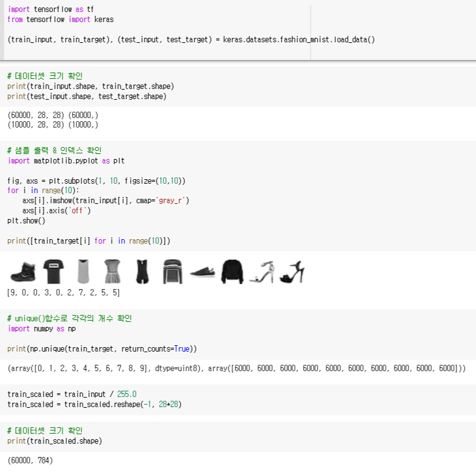Screen dimensions: 476x474
Task: Click the black sleeveless top image
Action: tap(143, 271)
